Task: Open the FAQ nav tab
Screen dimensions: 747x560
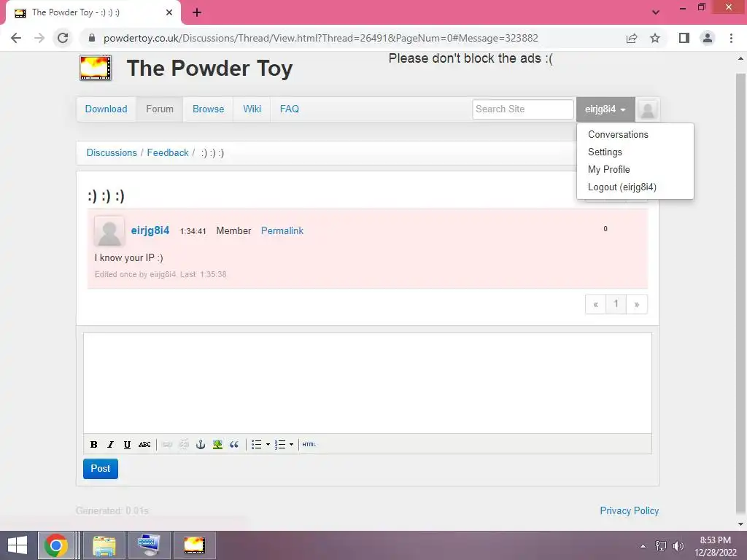Action: 290,109
